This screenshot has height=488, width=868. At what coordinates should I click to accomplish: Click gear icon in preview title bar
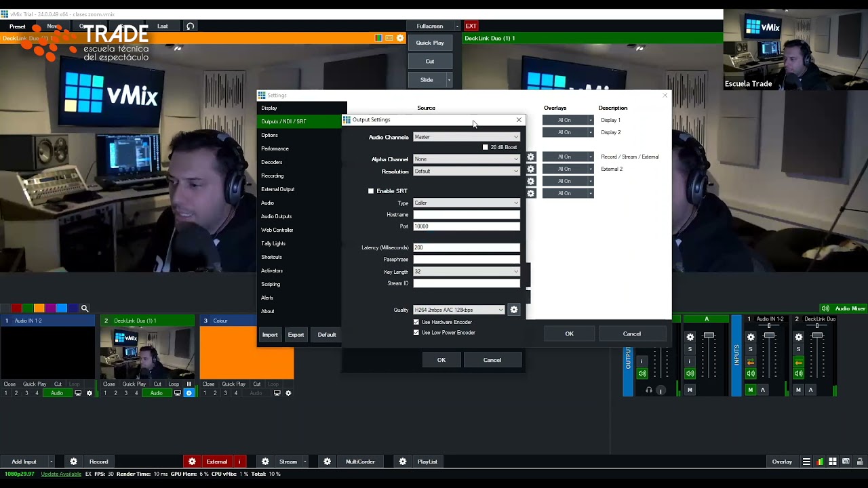click(400, 38)
